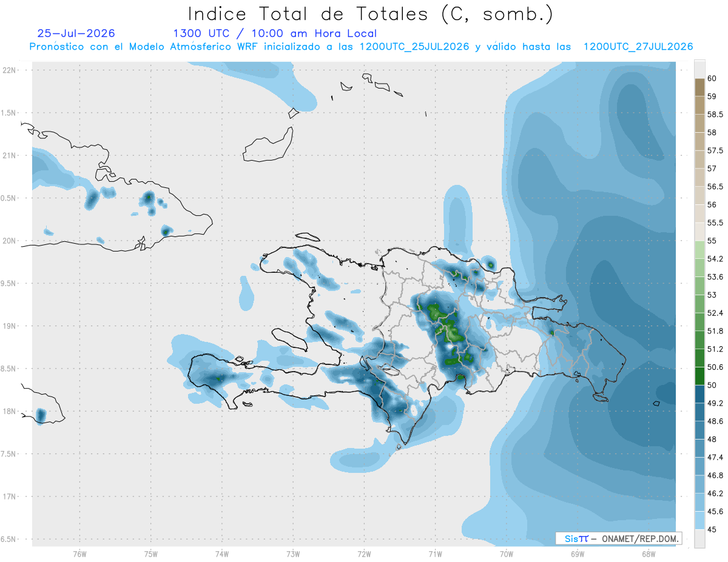The image size is (728, 562).
Task: Click the colorbar label "46.2"
Action: [716, 493]
